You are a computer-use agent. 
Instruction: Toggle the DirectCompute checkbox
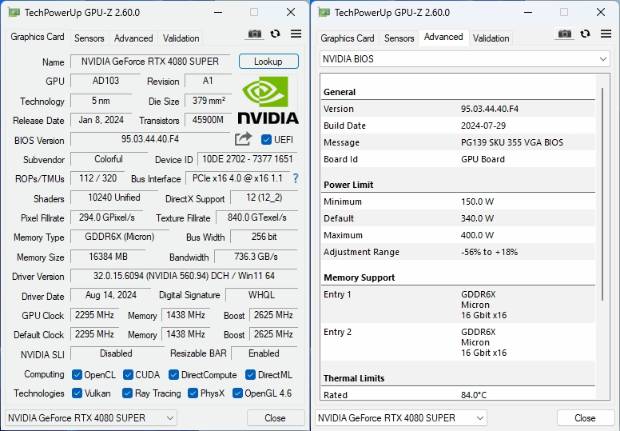(x=174, y=374)
